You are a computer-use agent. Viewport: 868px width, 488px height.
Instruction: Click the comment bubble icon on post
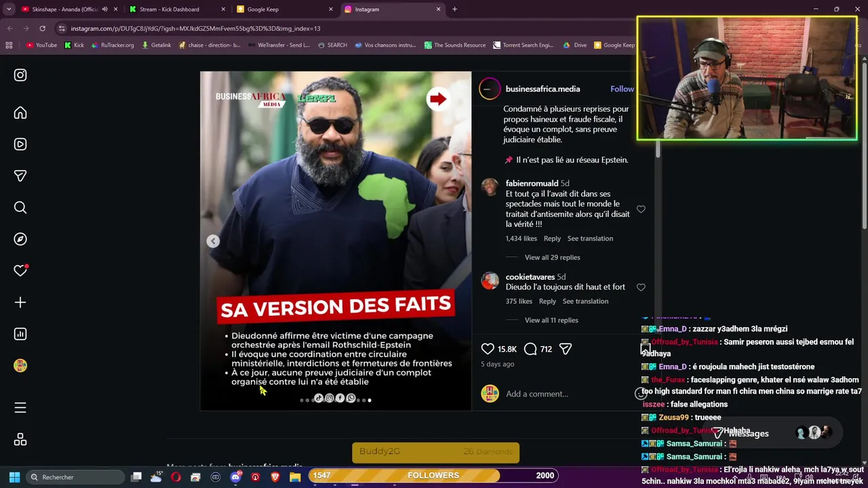pyautogui.click(x=530, y=349)
